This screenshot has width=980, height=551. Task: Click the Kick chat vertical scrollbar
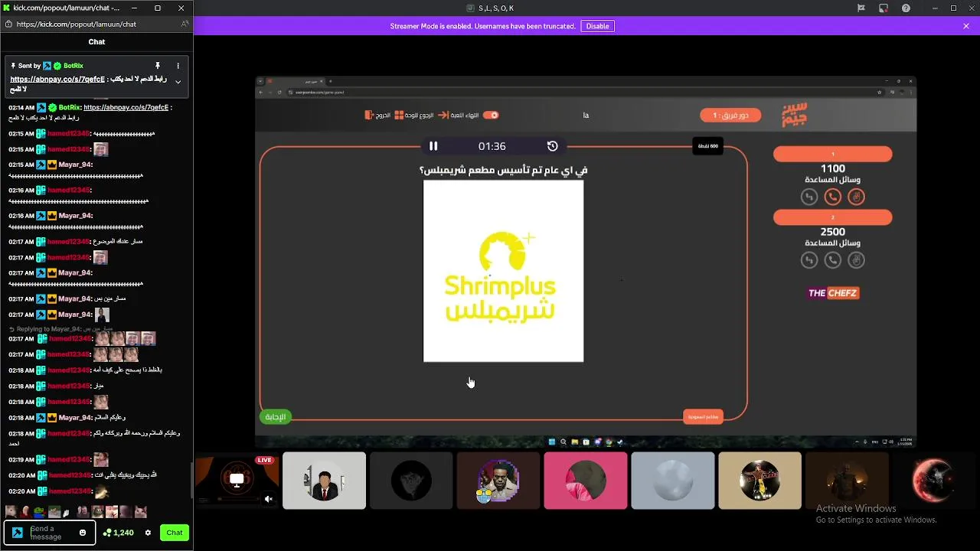click(191, 481)
